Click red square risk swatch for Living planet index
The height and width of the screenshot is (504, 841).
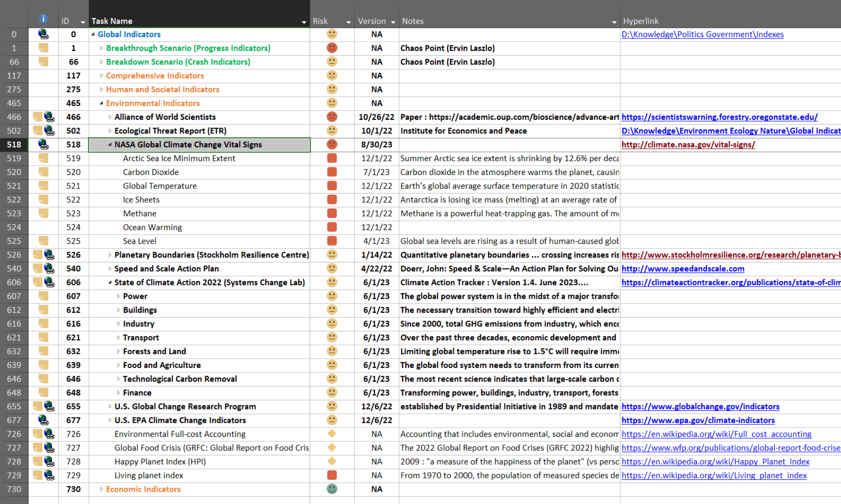pyautogui.click(x=332, y=475)
